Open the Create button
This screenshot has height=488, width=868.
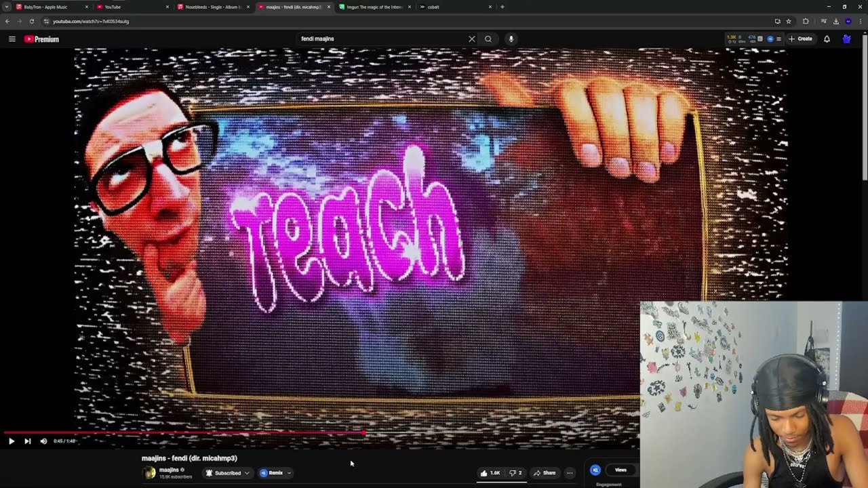pos(801,39)
